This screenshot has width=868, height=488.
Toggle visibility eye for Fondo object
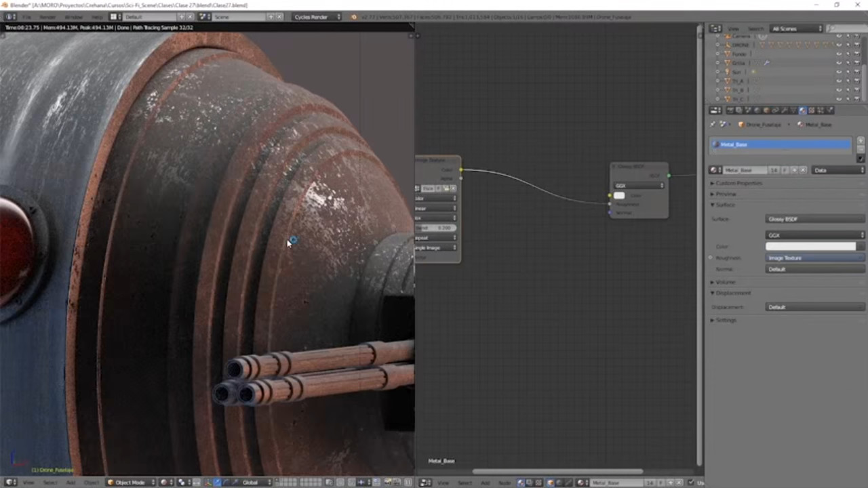(x=839, y=54)
